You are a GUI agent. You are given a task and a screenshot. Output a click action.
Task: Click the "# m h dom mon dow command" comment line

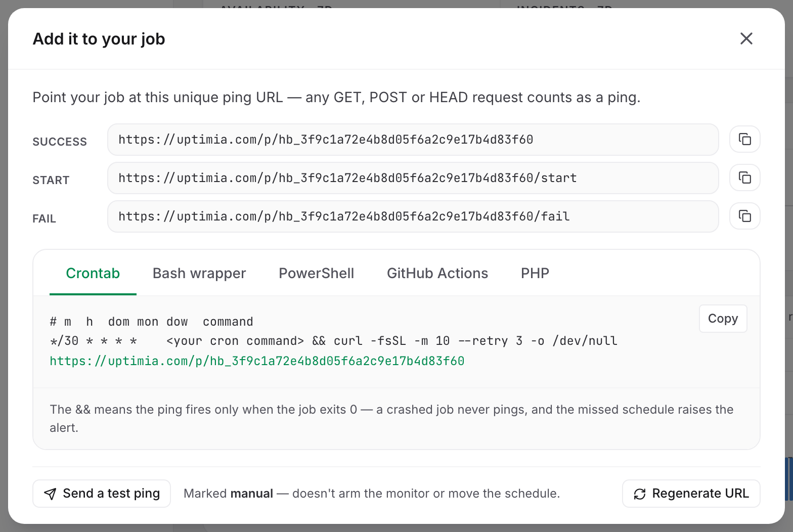[151, 322]
